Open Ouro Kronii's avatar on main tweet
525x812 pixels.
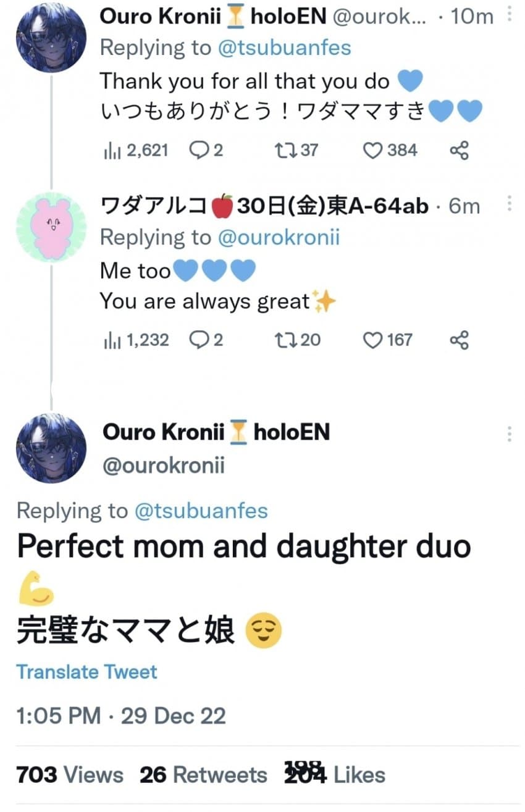pyautogui.click(x=51, y=448)
